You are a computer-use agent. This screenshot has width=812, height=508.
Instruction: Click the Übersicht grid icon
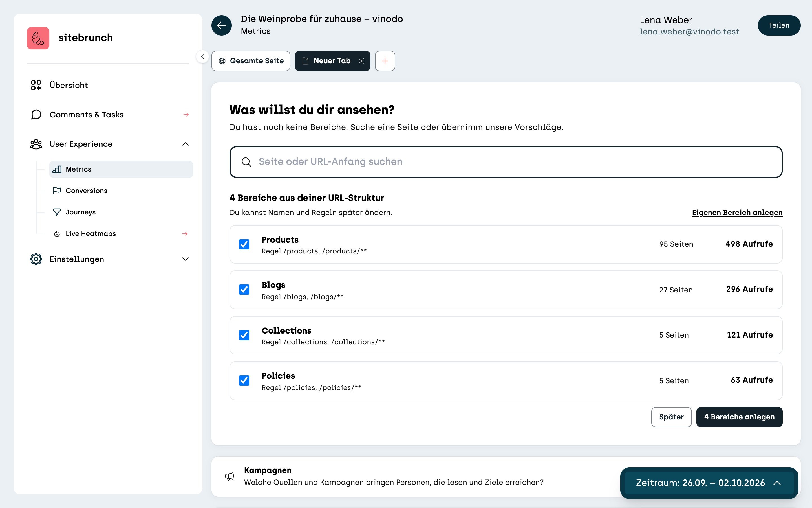point(36,85)
